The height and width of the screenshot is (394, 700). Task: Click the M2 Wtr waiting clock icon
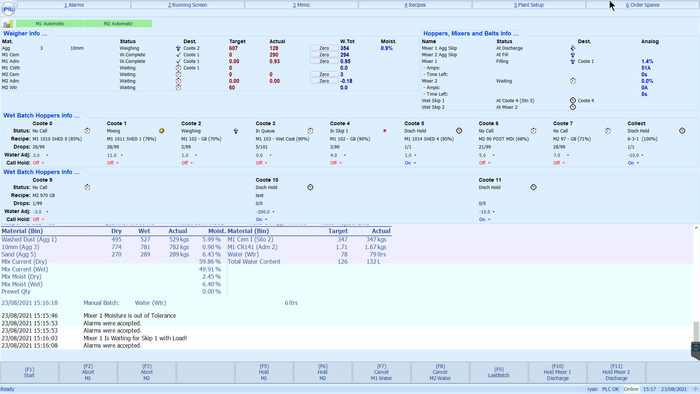point(178,87)
